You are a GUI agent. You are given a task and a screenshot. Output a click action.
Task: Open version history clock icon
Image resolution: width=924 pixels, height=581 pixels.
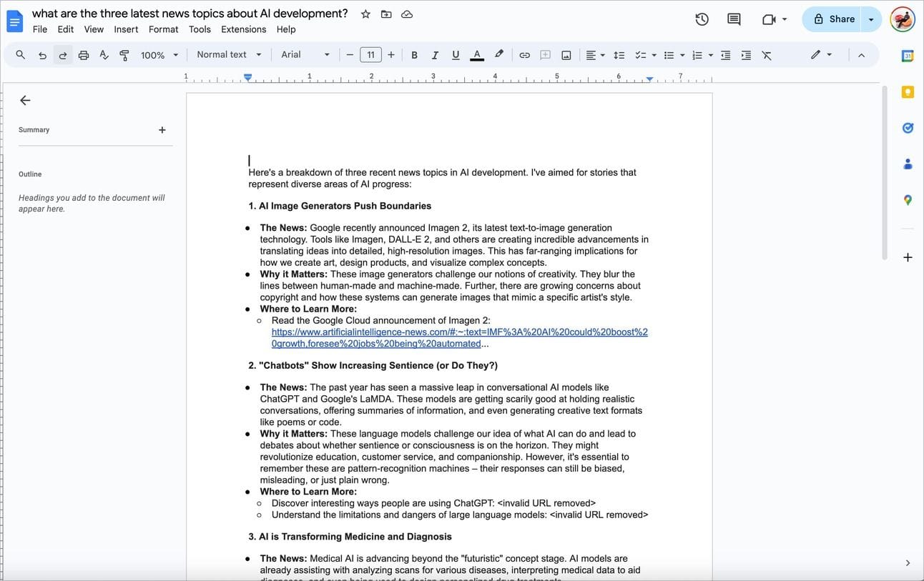(702, 19)
